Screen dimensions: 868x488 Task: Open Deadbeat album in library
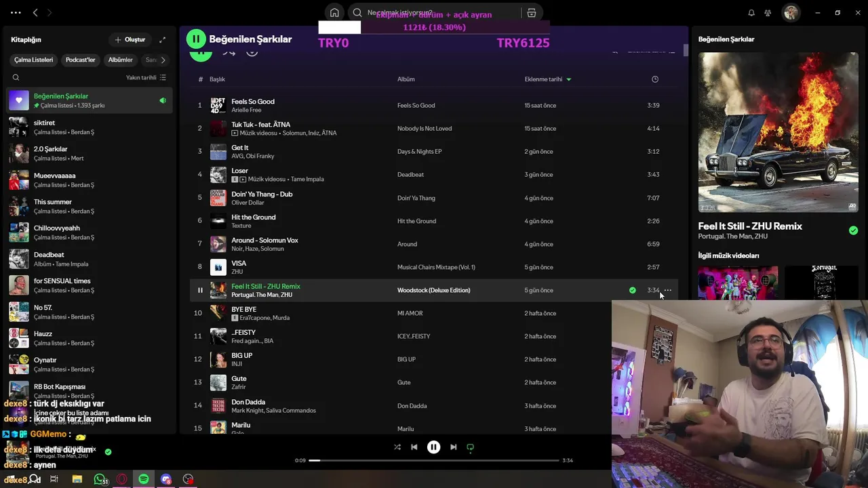point(88,259)
